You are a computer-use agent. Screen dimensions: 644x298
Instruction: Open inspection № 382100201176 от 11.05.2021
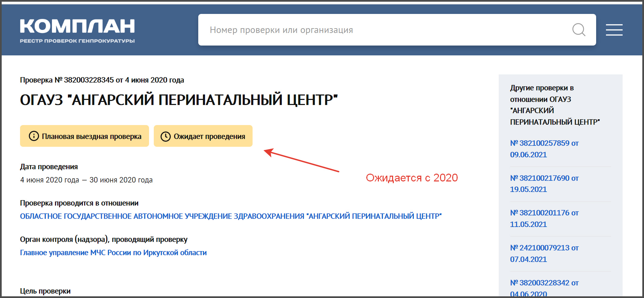tap(544, 218)
